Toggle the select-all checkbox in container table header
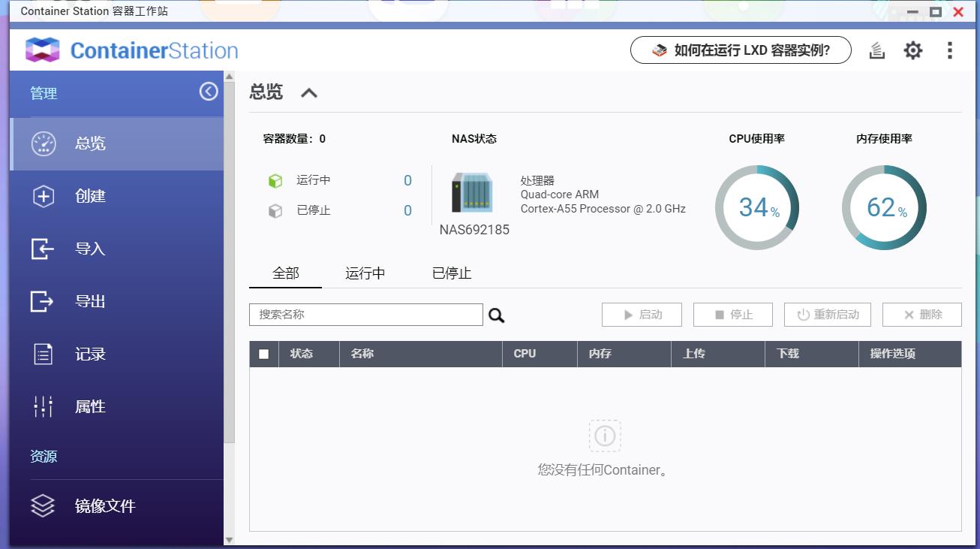 [x=263, y=353]
